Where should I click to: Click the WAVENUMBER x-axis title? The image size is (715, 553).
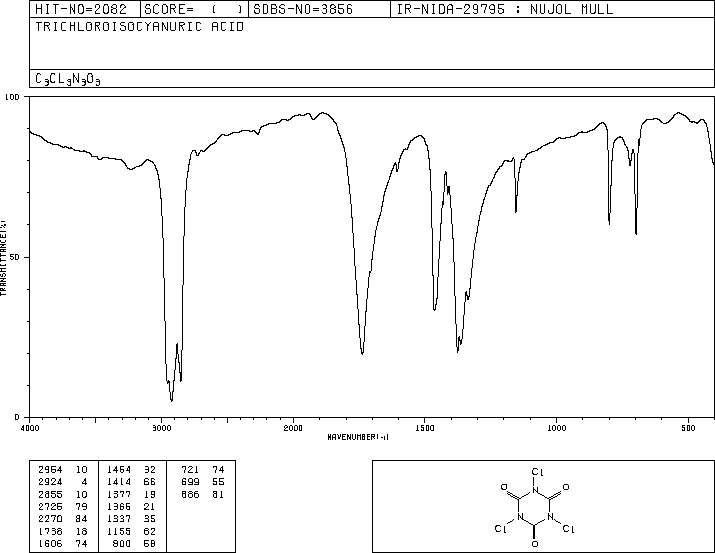point(358,437)
